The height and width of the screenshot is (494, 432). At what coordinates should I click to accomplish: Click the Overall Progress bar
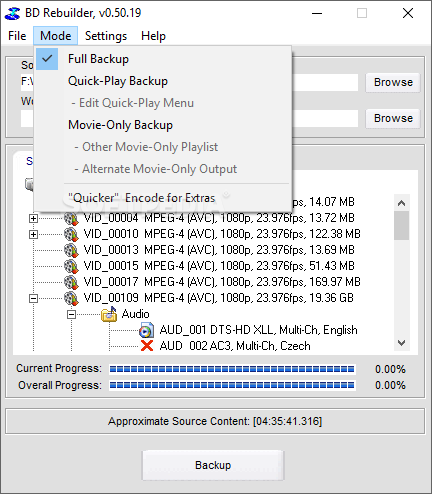click(x=232, y=385)
